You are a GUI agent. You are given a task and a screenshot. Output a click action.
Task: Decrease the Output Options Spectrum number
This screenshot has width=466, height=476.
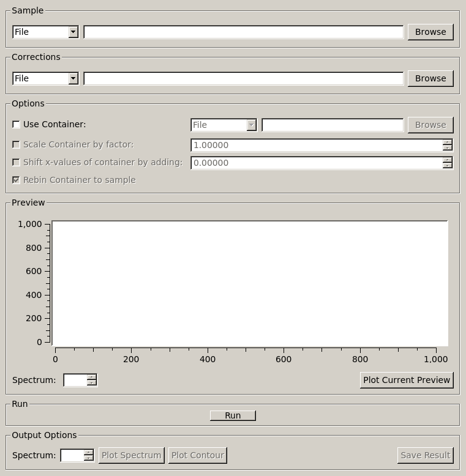(89, 458)
